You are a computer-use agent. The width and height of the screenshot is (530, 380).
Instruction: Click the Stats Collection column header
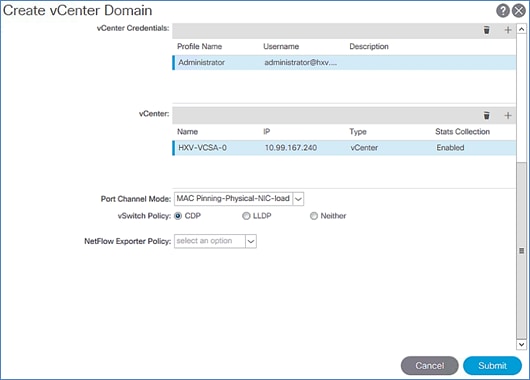click(462, 132)
